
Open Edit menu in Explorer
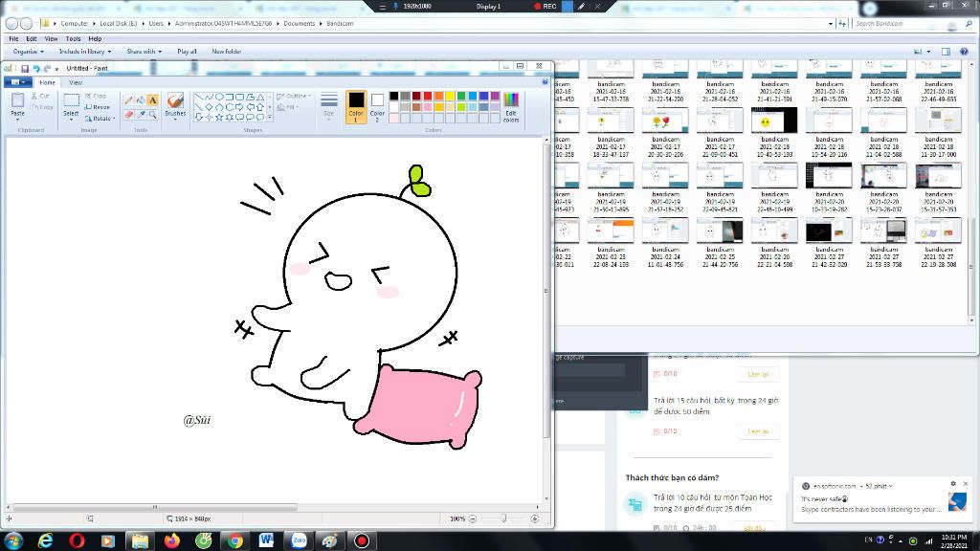[32, 38]
